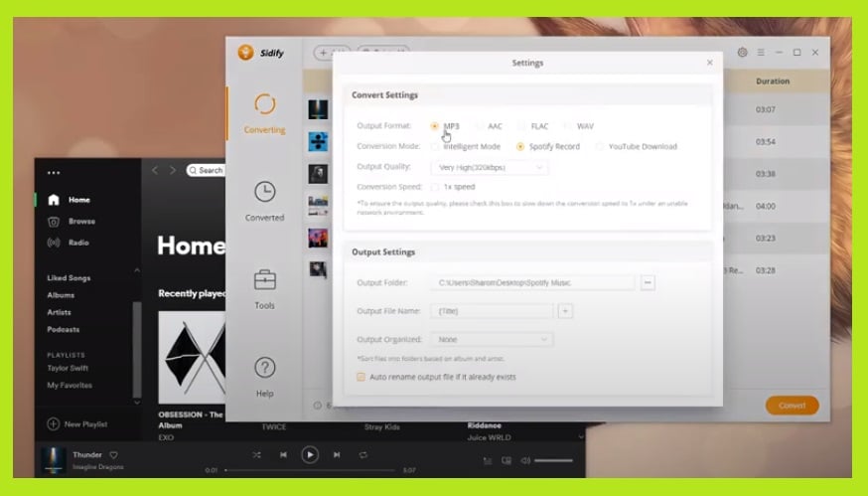Close the Settings dialog
This screenshot has width=868, height=496.
pos(710,63)
